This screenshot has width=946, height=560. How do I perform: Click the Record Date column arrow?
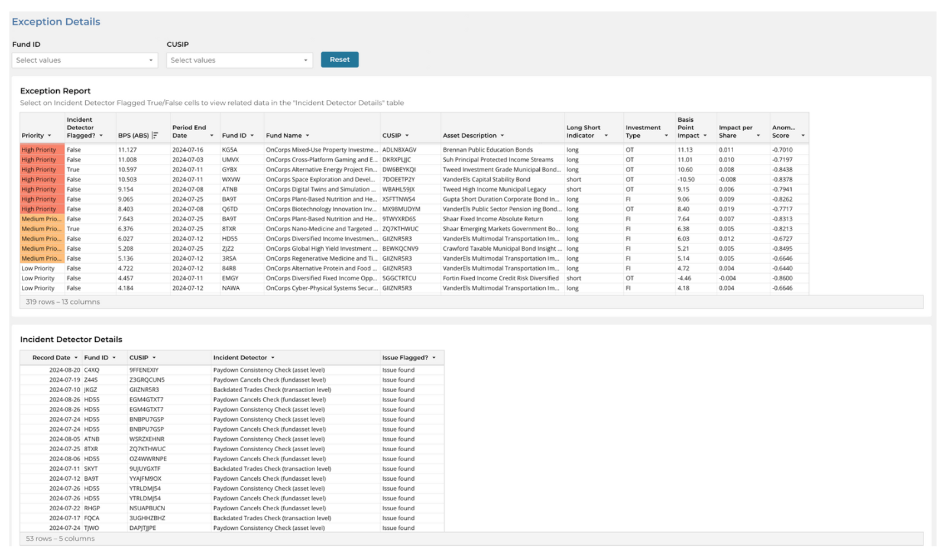point(76,358)
